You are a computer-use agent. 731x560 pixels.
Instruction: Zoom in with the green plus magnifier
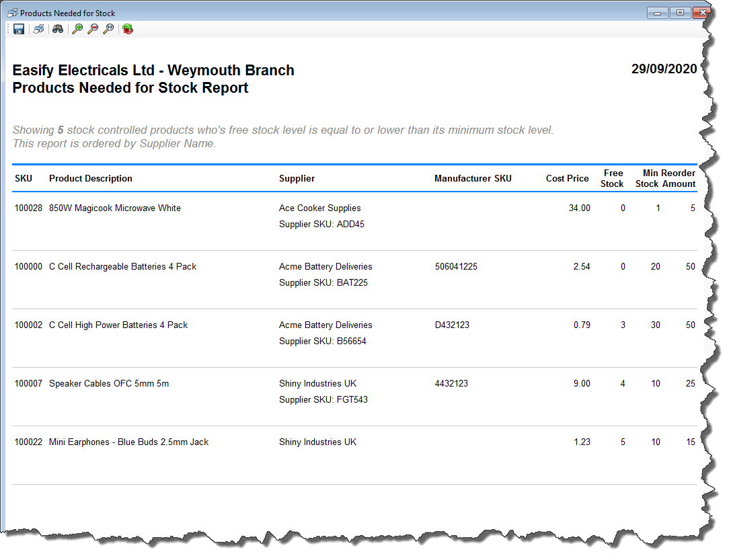[77, 29]
